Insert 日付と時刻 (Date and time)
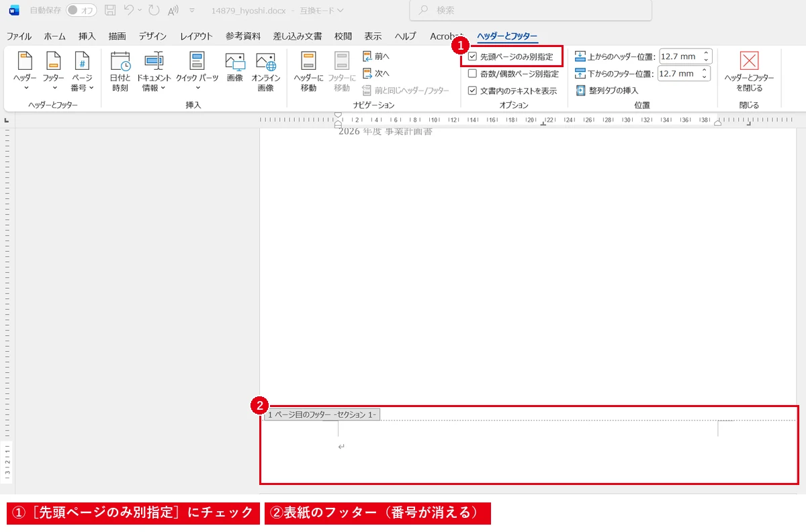The height and width of the screenshot is (532, 806). point(120,72)
